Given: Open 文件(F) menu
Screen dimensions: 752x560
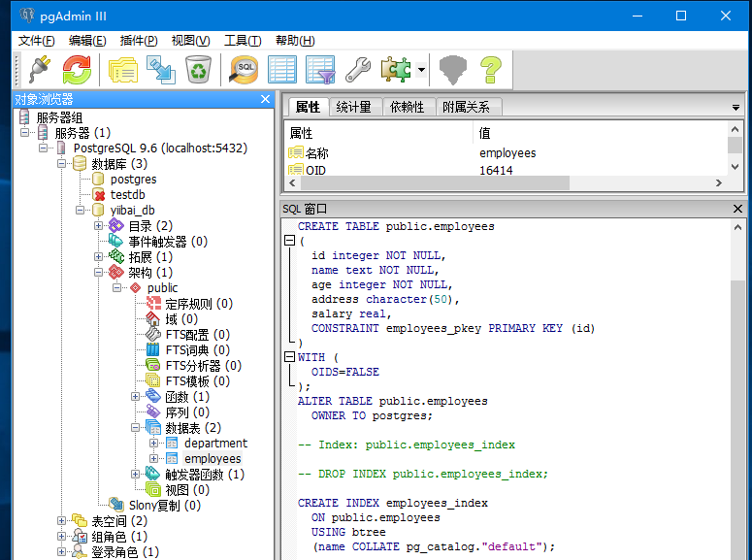Looking at the screenshot, I should tap(37, 41).
